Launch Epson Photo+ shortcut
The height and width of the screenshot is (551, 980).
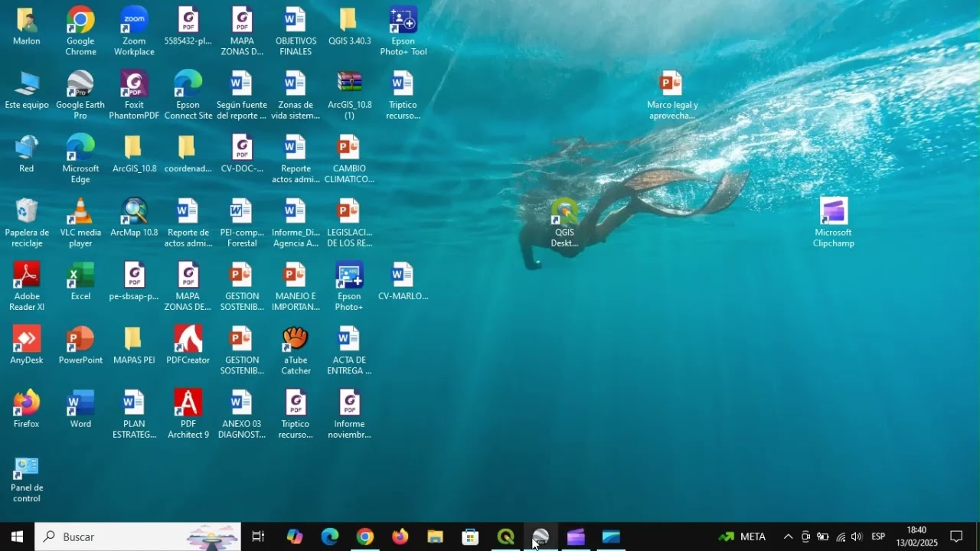pyautogui.click(x=349, y=286)
